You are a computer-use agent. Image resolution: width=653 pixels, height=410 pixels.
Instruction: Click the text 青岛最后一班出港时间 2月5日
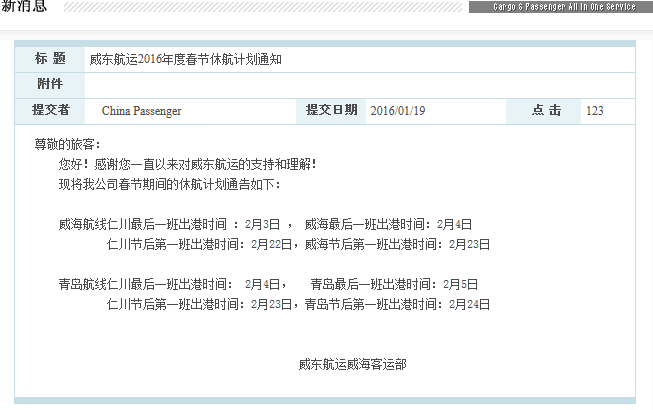click(394, 284)
